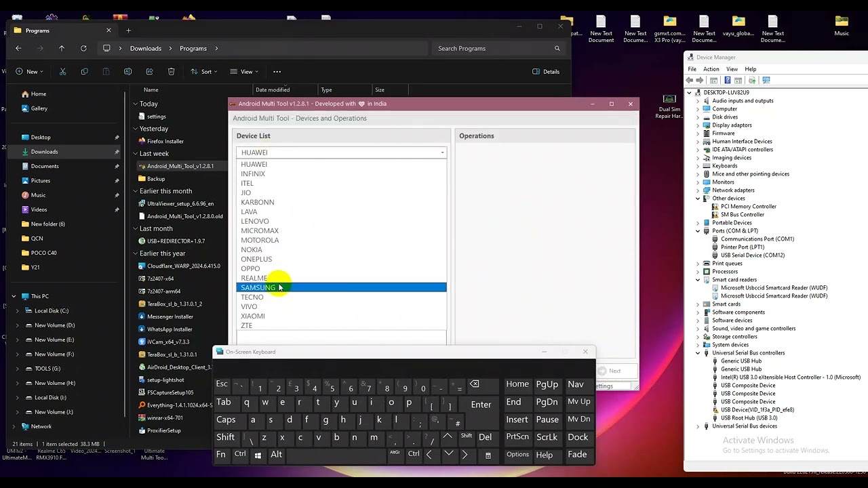Expand Network in the navigation pane
This screenshot has width=868, height=488.
14,426
